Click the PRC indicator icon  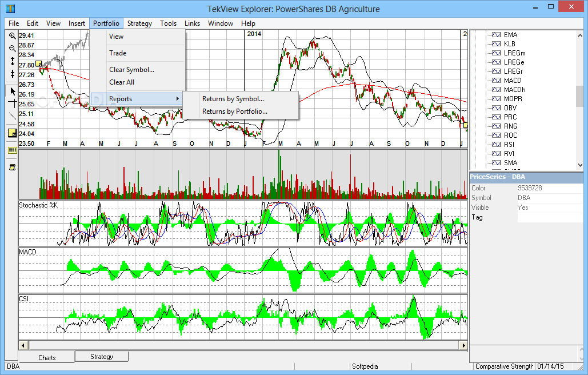[496, 117]
